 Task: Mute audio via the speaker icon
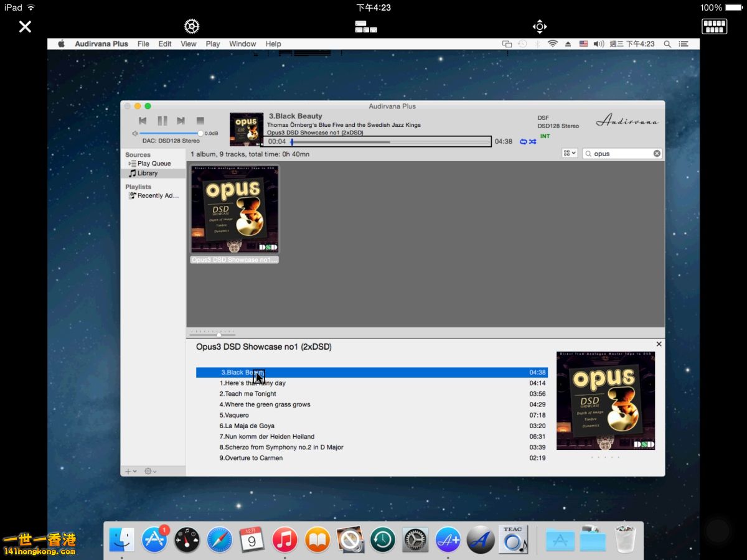tap(134, 134)
